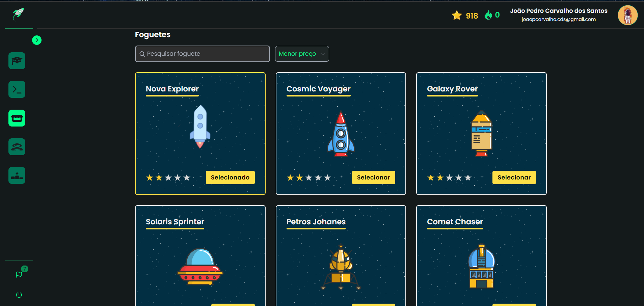Click the power logout icon
Image resolution: width=644 pixels, height=306 pixels.
[19, 295]
